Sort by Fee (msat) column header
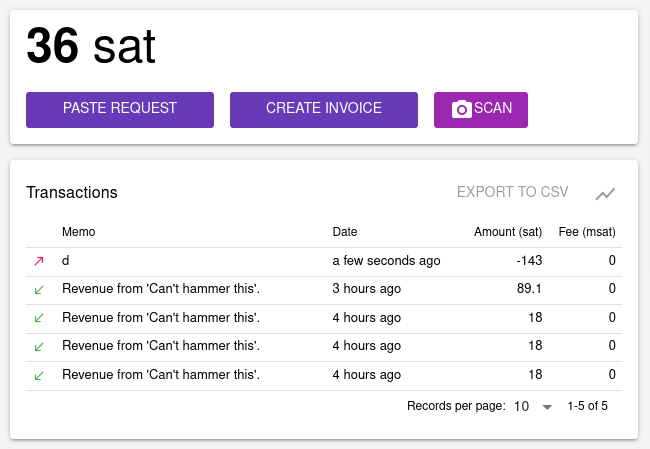 (x=587, y=232)
